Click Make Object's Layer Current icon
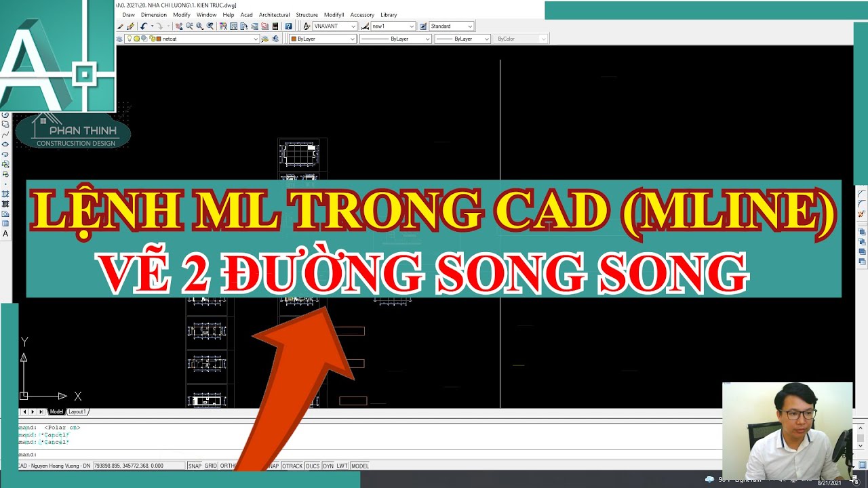The image size is (868, 488). [x=264, y=39]
